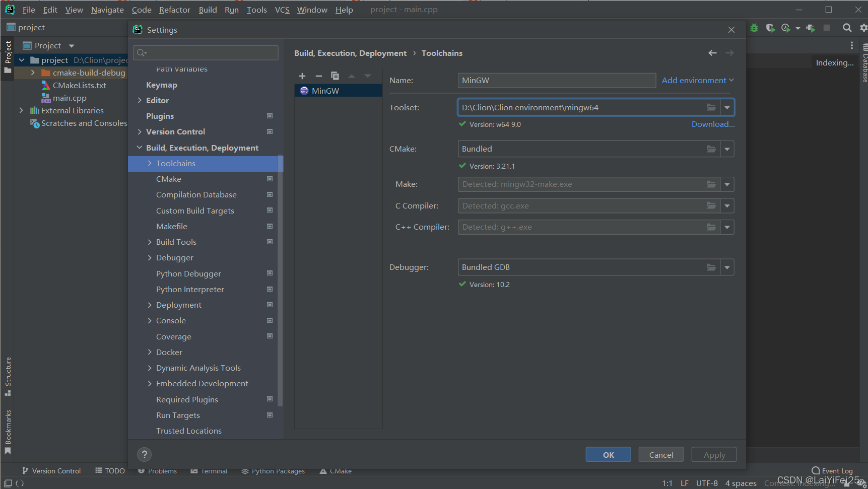Open Debugger dropdown arrow
Image resolution: width=868 pixels, height=489 pixels.
(727, 267)
